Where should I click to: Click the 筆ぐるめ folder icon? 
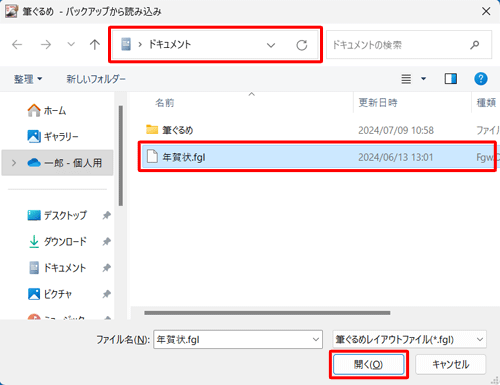point(152,129)
